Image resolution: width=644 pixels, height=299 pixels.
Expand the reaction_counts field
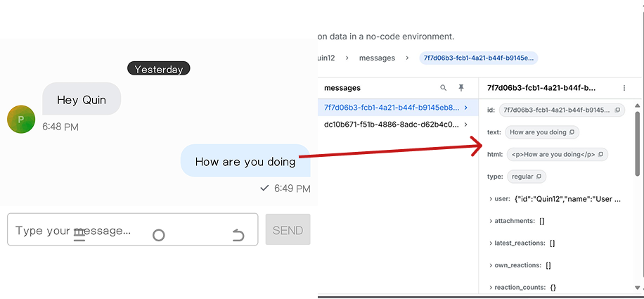click(491, 287)
